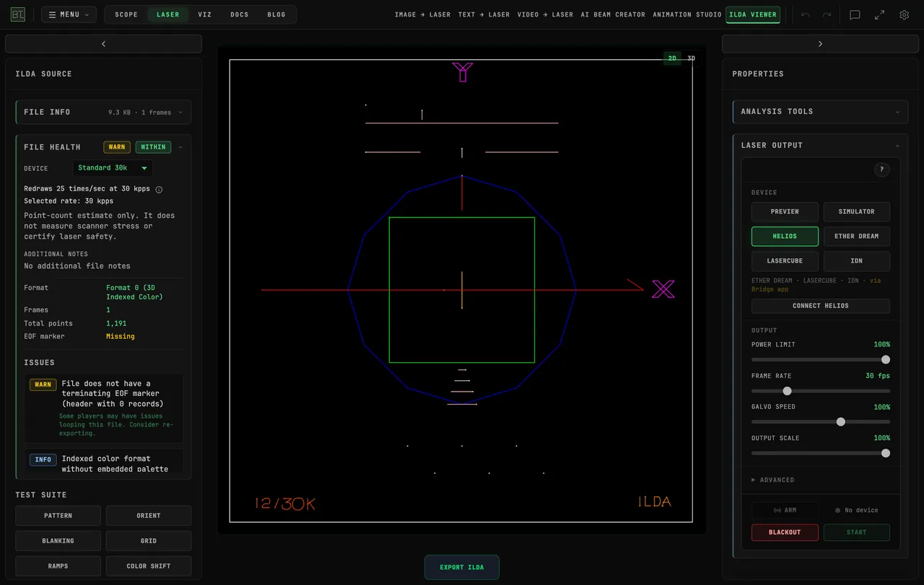Click Connect Helios
This screenshot has height=585, width=924.
point(821,306)
